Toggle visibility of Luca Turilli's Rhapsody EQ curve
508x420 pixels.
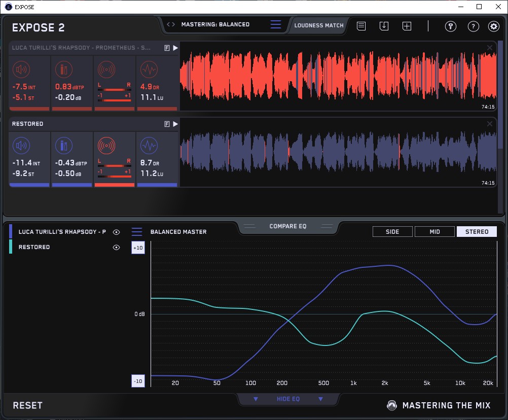tap(116, 232)
